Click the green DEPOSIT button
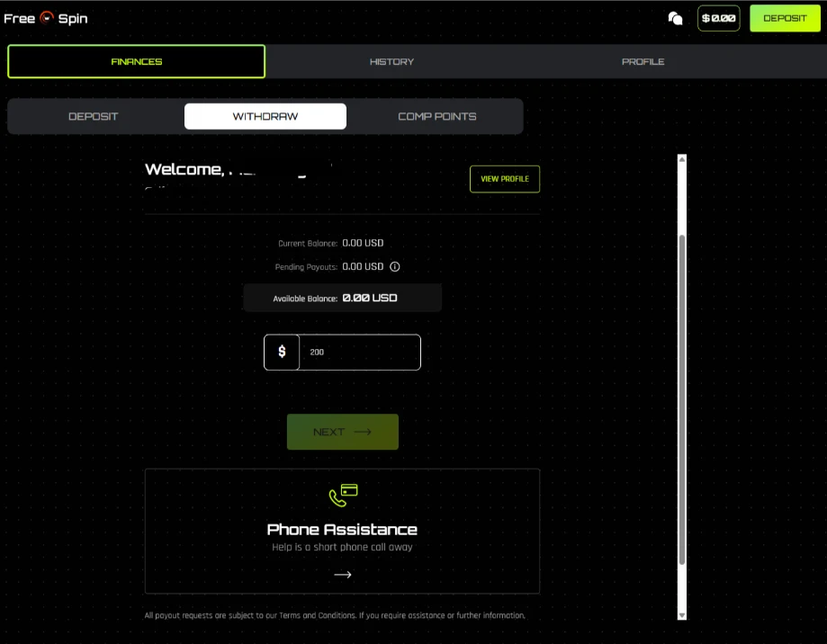This screenshot has width=827, height=644. pyautogui.click(x=784, y=18)
